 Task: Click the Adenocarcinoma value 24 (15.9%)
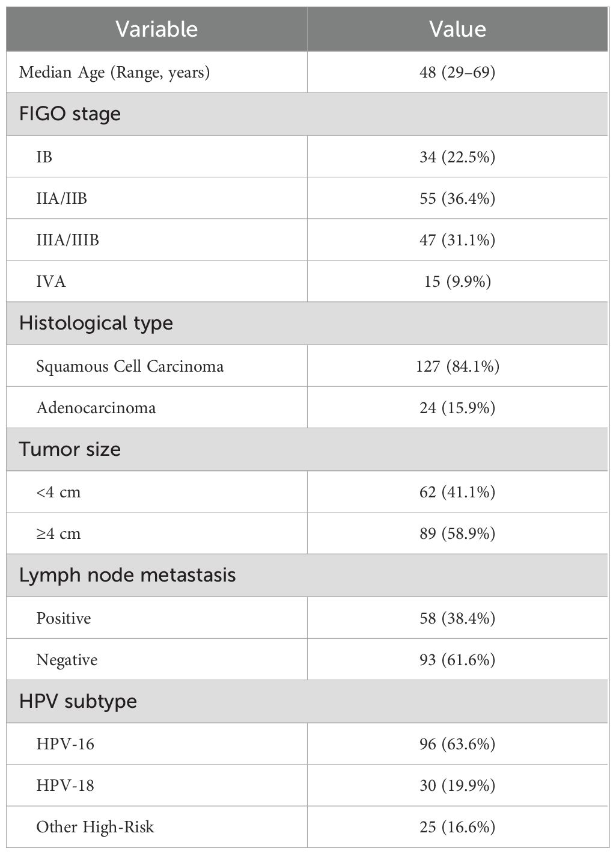pyautogui.click(x=457, y=408)
